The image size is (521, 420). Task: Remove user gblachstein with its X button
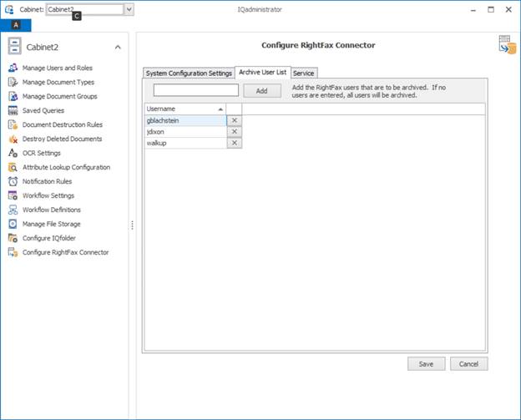pyautogui.click(x=235, y=120)
